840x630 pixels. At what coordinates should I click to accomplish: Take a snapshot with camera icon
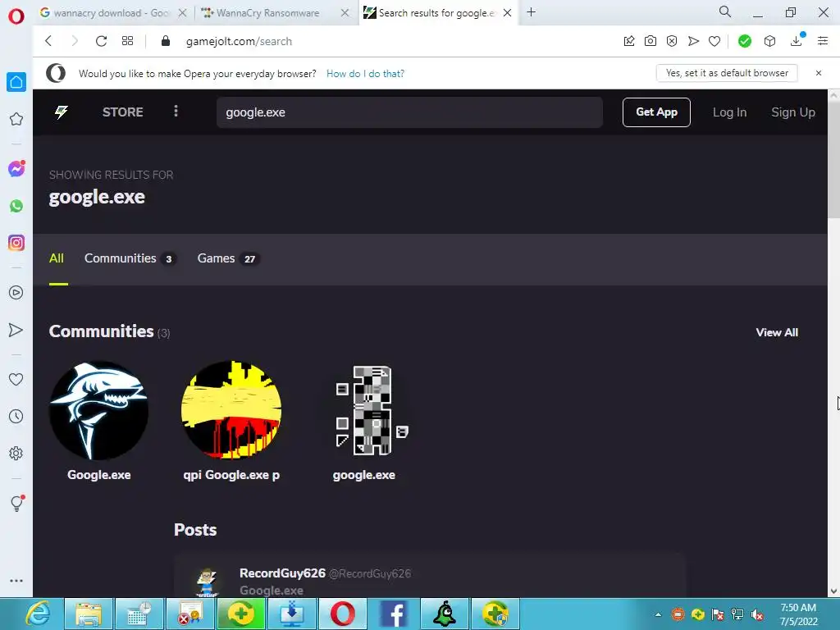coord(651,41)
